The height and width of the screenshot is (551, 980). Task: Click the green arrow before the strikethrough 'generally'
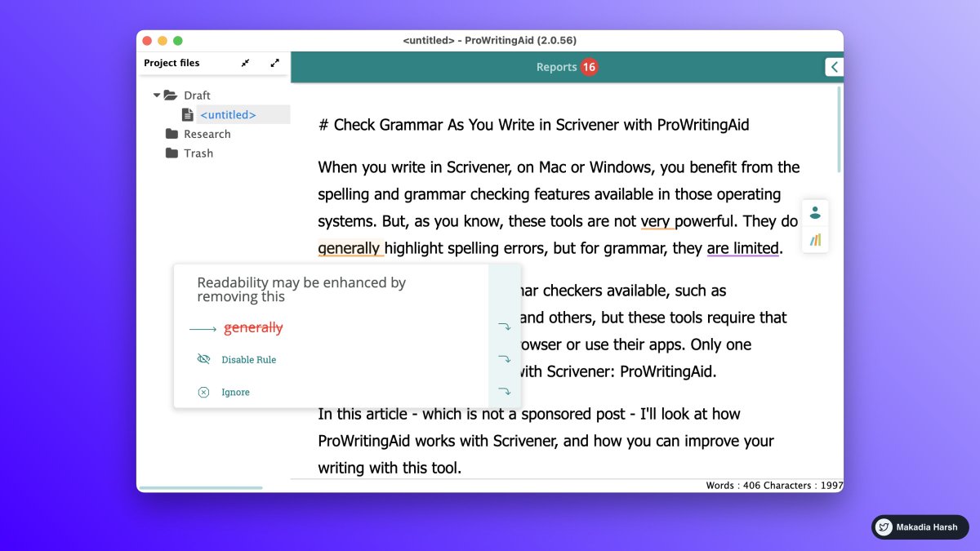(x=203, y=329)
